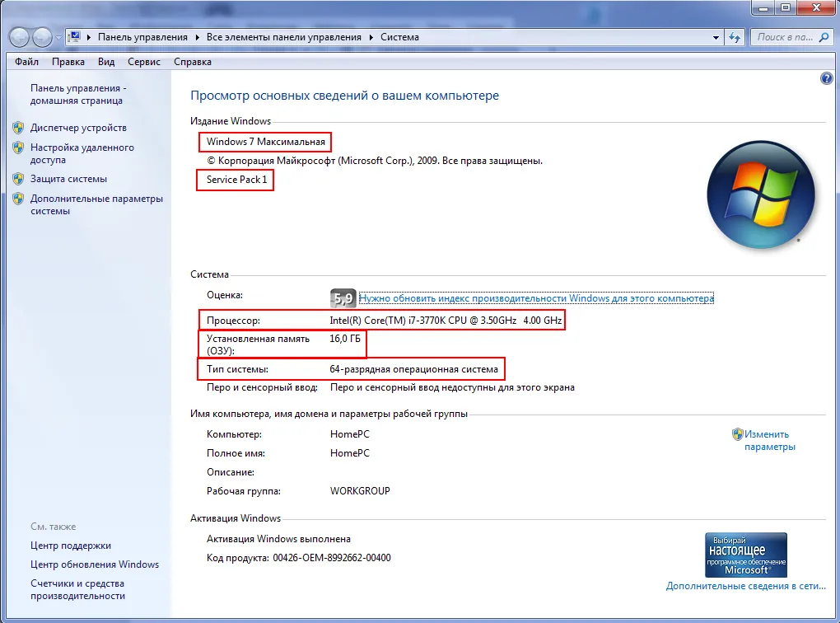The width and height of the screenshot is (840, 623).
Task: Open Настройка удаленного доступа link
Action: 82,153
